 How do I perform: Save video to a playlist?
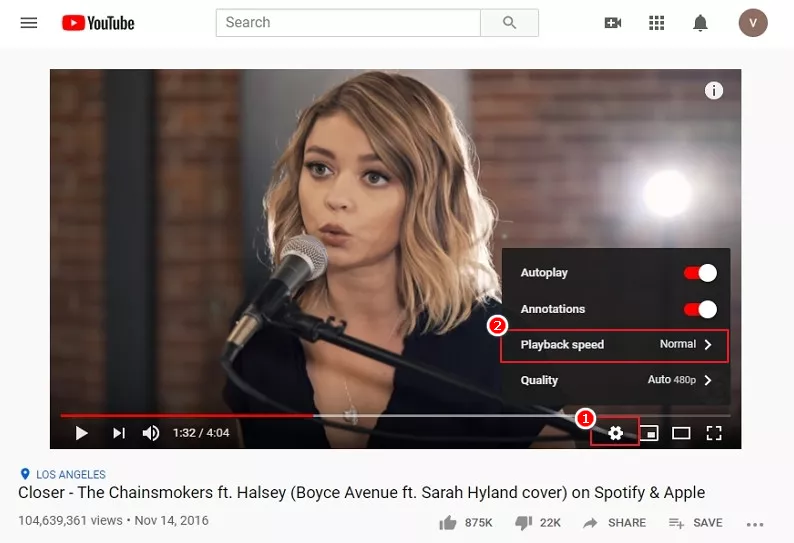tap(695, 523)
